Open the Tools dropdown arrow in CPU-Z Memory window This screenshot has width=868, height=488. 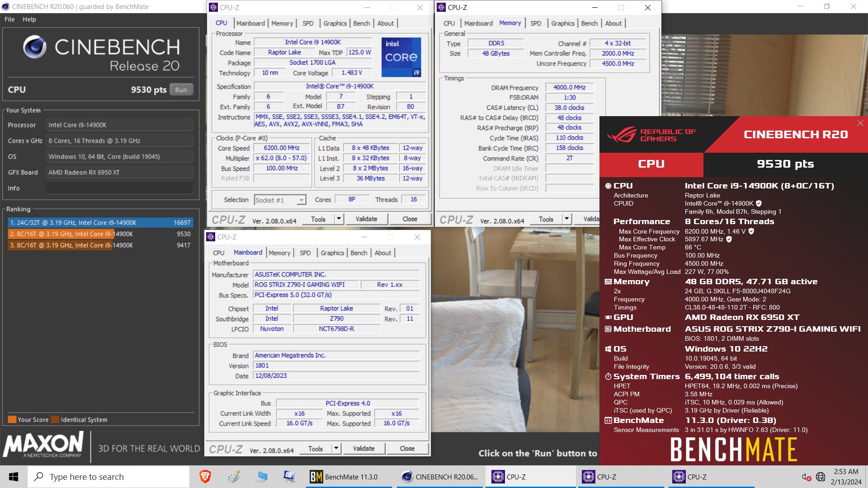[566, 219]
